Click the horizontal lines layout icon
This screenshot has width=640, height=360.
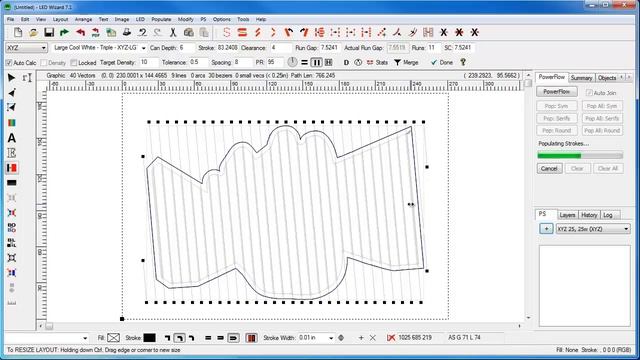(304, 62)
